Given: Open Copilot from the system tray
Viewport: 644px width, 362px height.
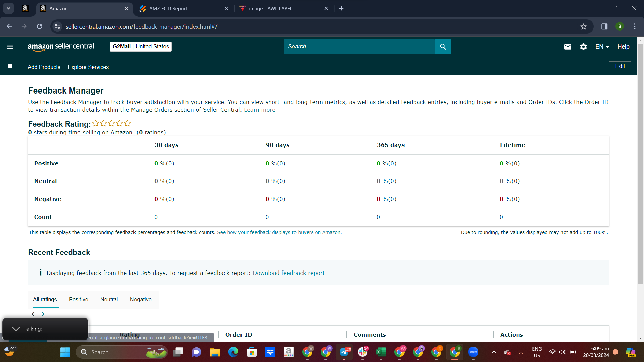Looking at the screenshot, I should pos(631,352).
